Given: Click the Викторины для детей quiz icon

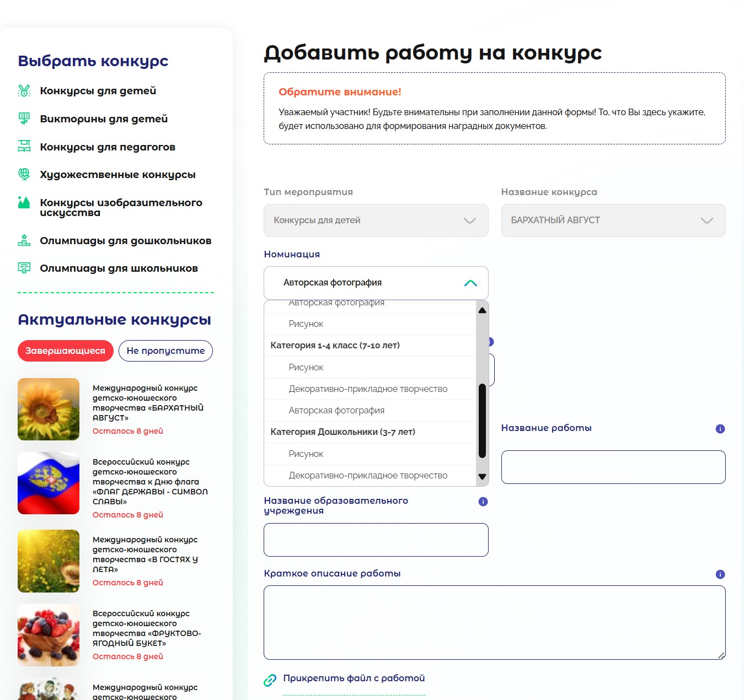Looking at the screenshot, I should [x=24, y=119].
